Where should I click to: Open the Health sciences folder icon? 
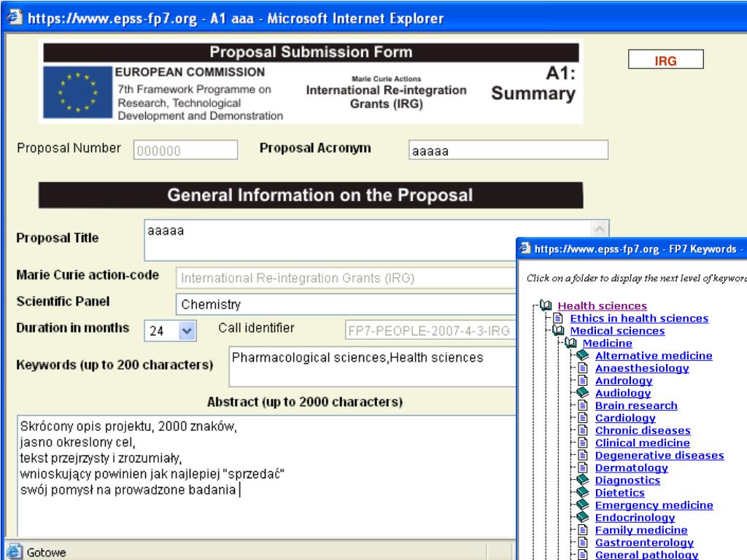coord(546,306)
